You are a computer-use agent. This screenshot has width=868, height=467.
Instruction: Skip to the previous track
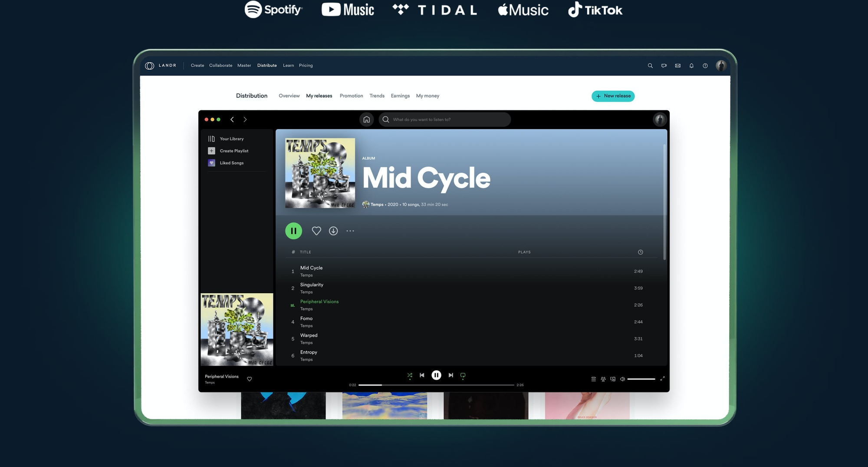[422, 375]
